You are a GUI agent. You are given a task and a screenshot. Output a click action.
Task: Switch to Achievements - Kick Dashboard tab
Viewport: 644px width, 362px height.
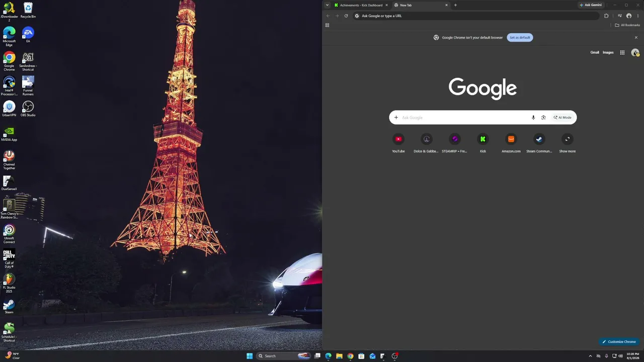click(x=361, y=5)
